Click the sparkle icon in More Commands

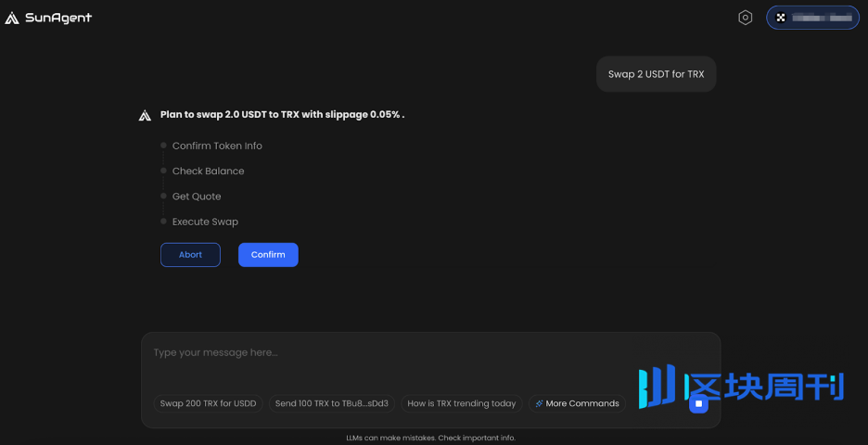(539, 404)
